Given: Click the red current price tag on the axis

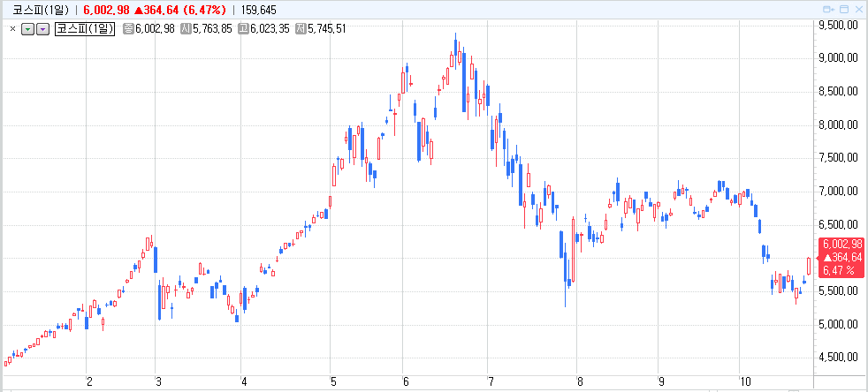Looking at the screenshot, I should 842,257.
